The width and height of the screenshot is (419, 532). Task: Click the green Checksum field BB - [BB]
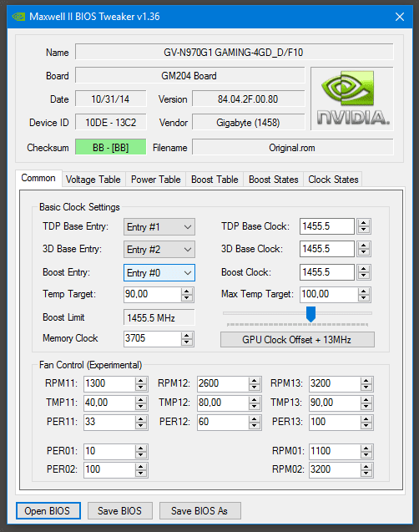pos(110,147)
